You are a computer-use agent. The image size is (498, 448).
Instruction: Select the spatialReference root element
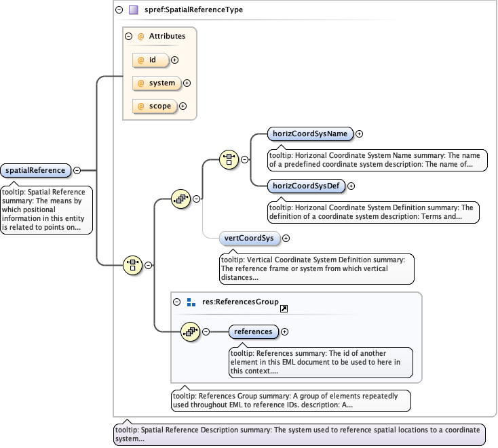click(x=36, y=171)
